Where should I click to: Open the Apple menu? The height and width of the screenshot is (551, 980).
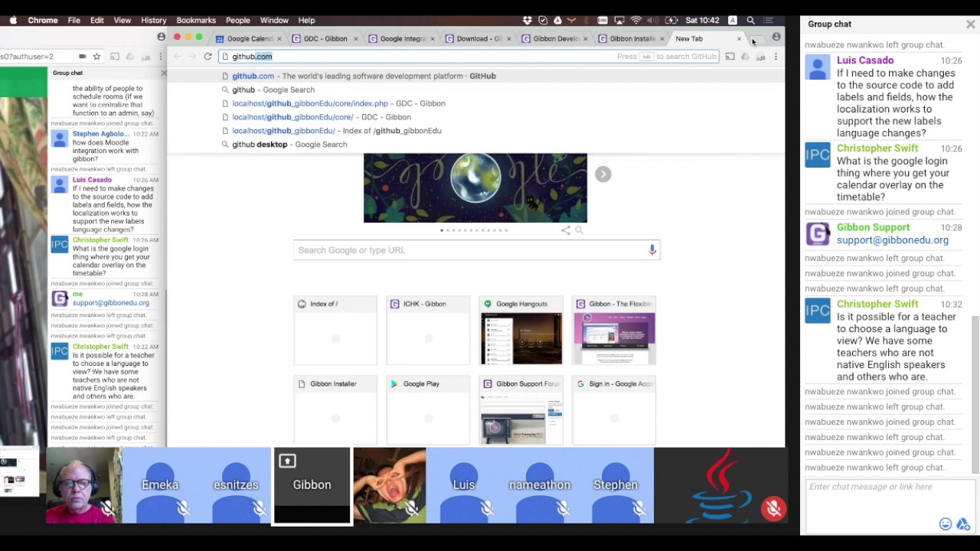13,21
